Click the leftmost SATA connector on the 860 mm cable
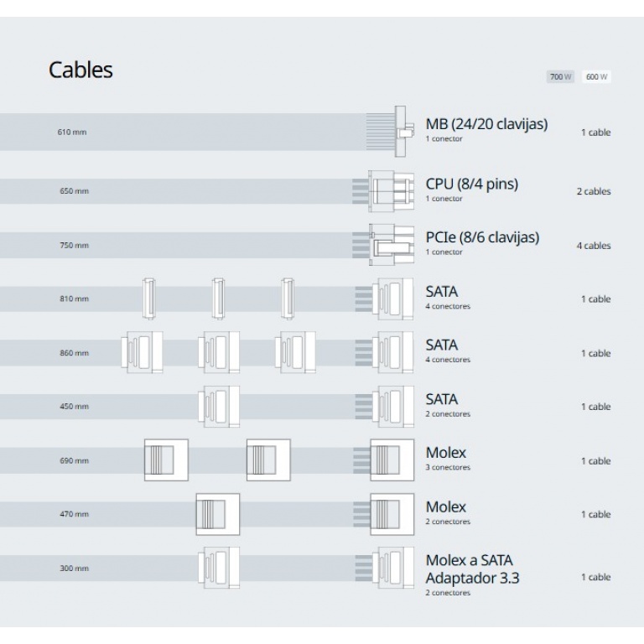This screenshot has width=644, height=644. coord(142,352)
